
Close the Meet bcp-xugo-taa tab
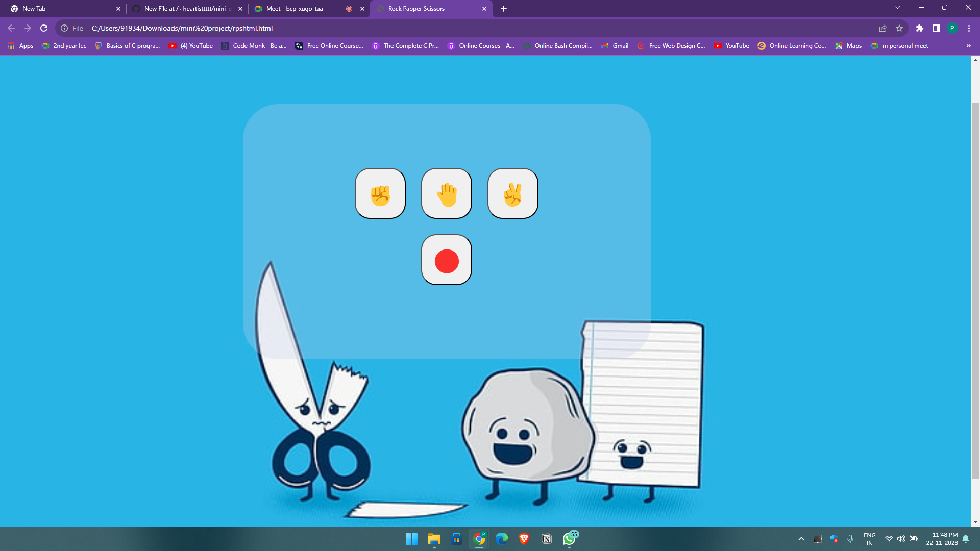click(x=362, y=9)
